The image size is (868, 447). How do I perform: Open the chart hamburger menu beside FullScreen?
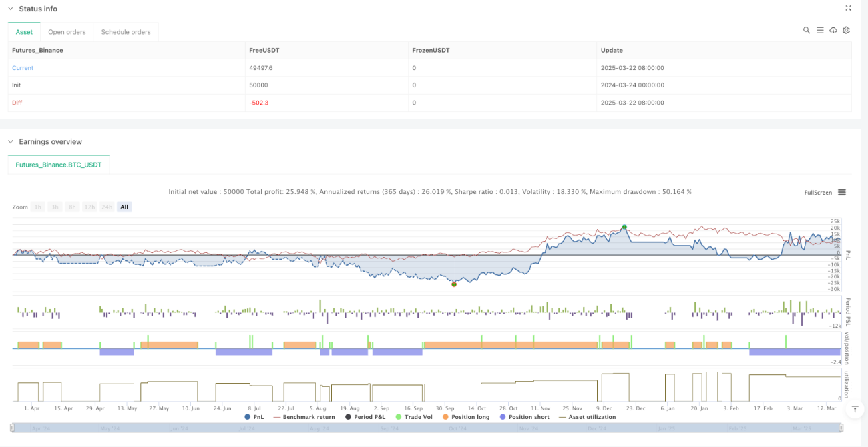tap(842, 192)
